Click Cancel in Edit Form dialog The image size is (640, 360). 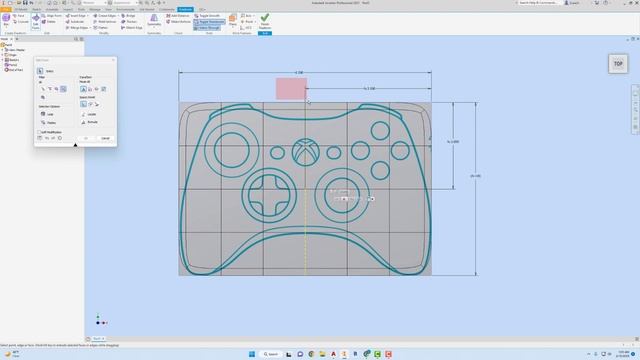(x=105, y=138)
